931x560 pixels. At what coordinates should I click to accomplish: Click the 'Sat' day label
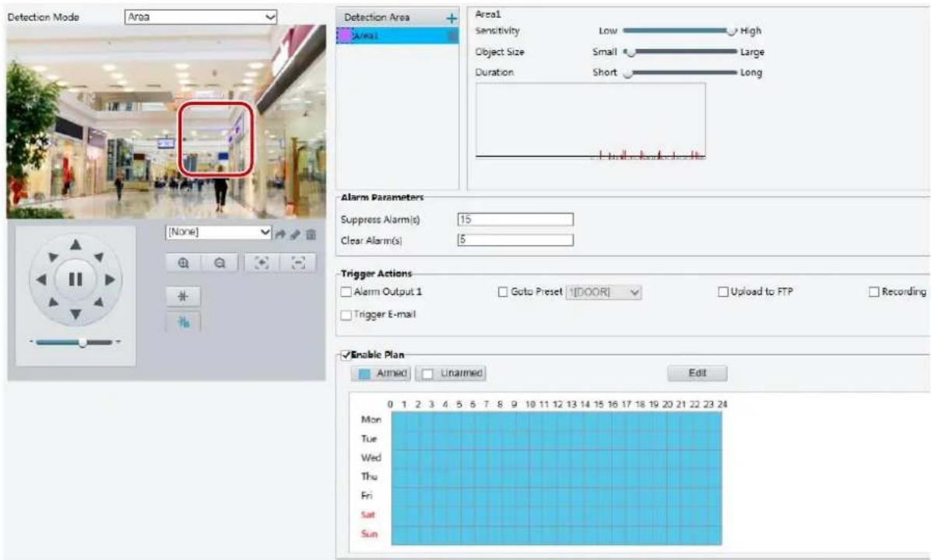point(368,515)
